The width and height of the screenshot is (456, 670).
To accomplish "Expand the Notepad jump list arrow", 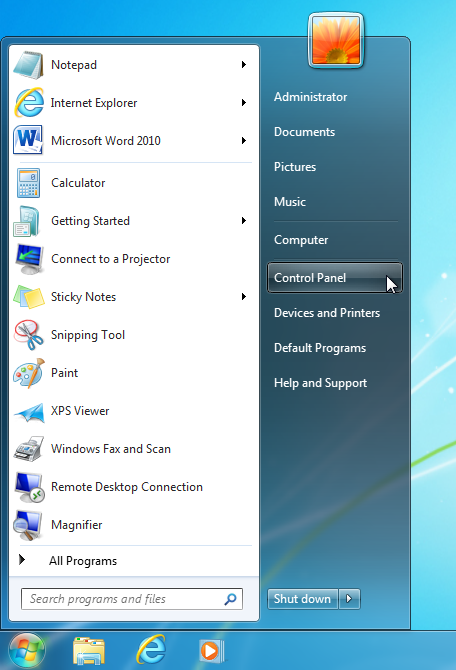I will click(x=244, y=65).
